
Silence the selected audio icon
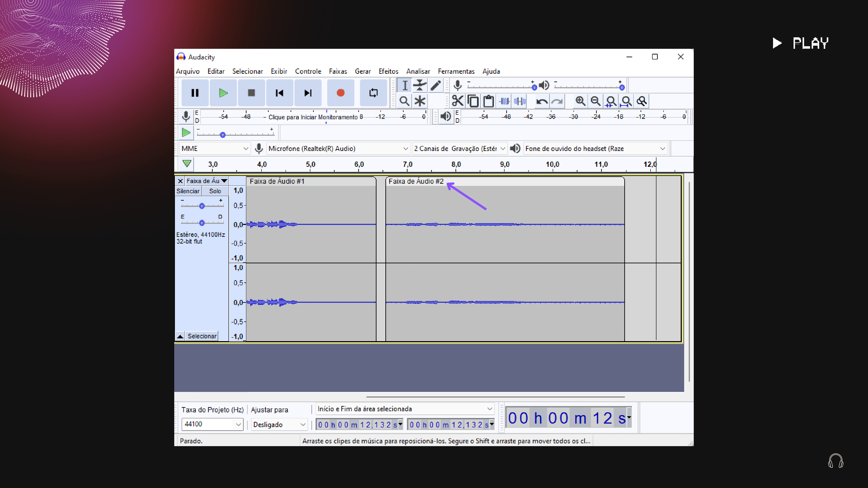pos(519,101)
